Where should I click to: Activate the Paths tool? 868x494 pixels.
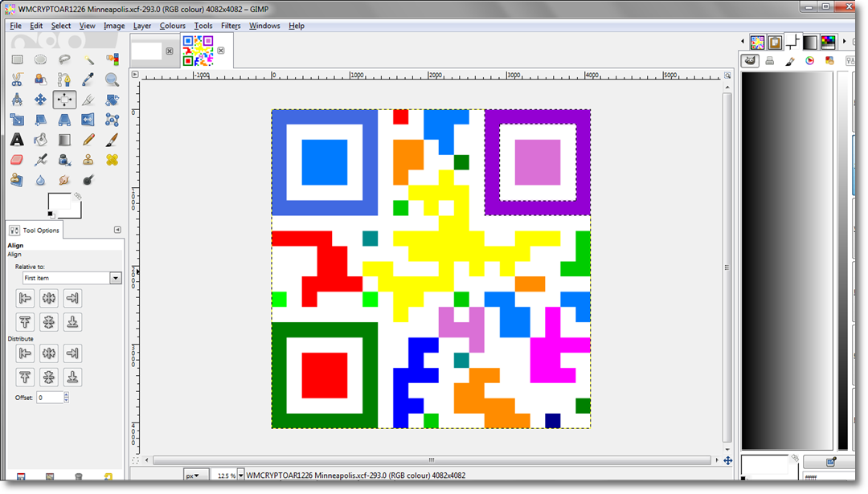click(x=64, y=80)
